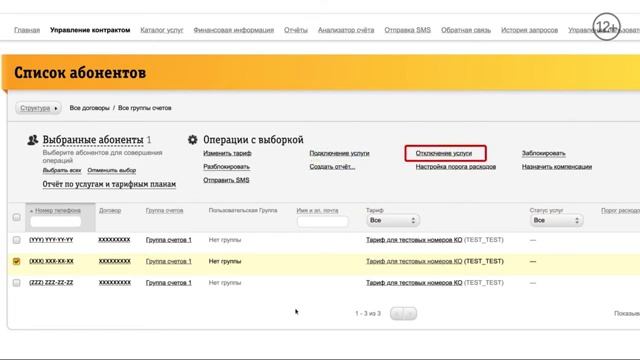This screenshot has width=640, height=360.
Task: Open Финансовая информация section
Action: [x=233, y=30]
